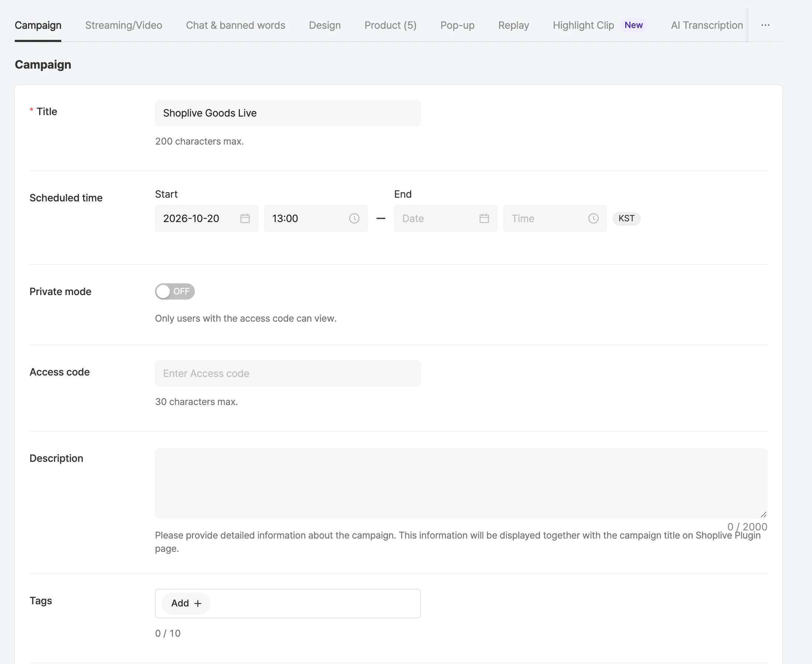Click inside the Description text area
The image size is (812, 664).
click(x=461, y=483)
